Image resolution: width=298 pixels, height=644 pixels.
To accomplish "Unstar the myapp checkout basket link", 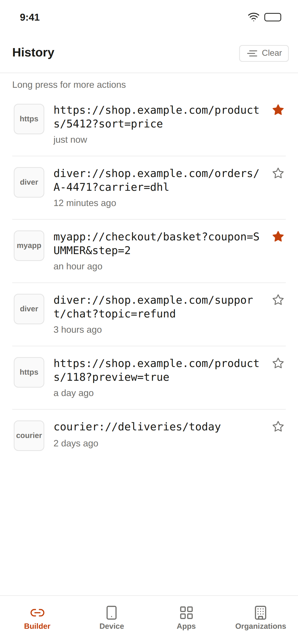I will pos(278,237).
